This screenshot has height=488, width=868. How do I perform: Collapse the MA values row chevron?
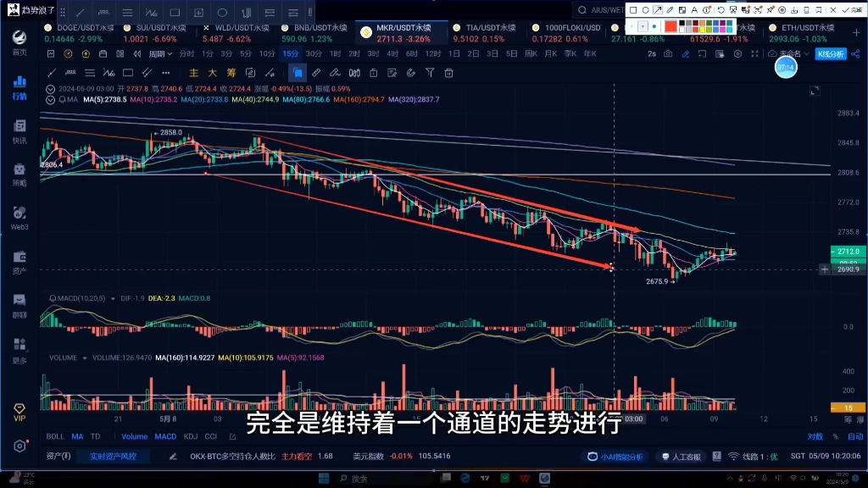coord(50,100)
